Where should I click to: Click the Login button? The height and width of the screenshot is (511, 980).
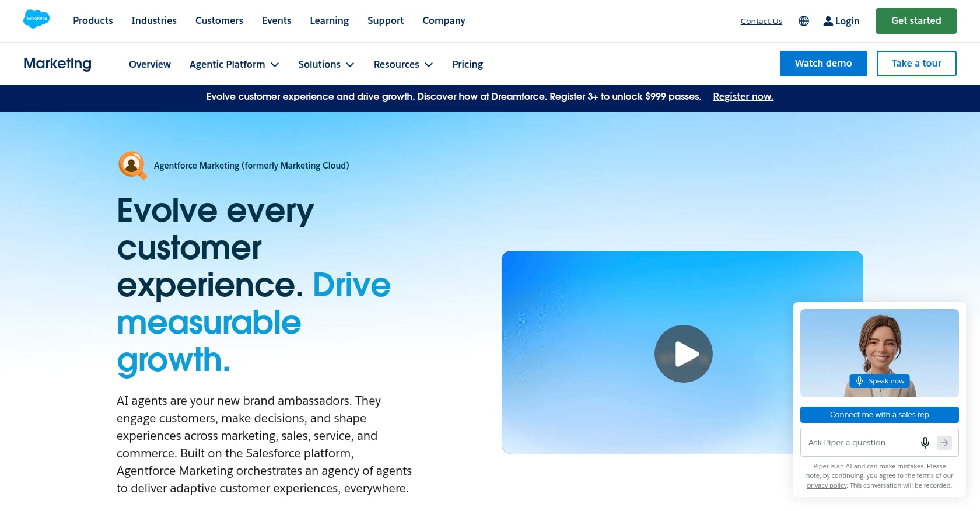click(x=841, y=21)
